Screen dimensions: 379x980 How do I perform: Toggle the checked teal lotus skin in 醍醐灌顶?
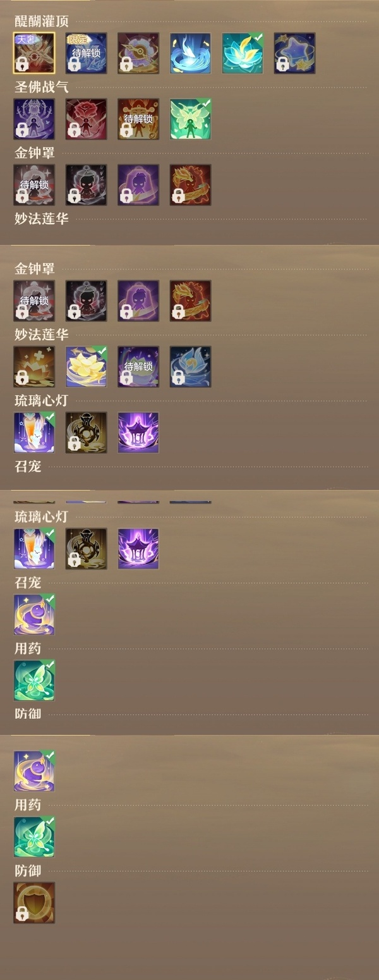tap(243, 53)
